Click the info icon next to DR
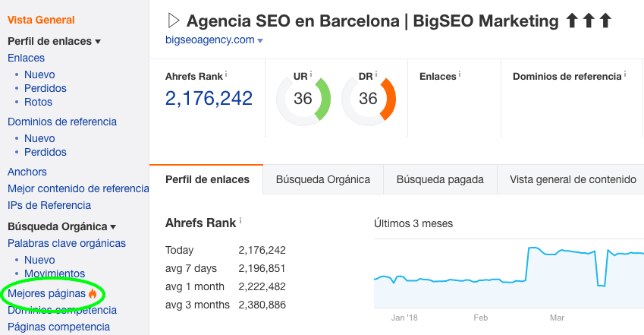 [375, 74]
